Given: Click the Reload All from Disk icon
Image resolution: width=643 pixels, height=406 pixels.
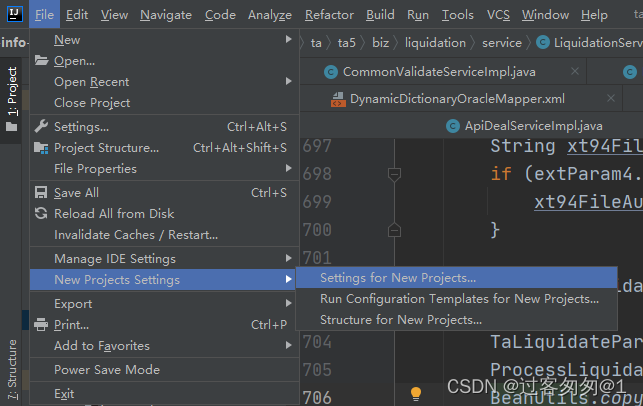Looking at the screenshot, I should (41, 213).
